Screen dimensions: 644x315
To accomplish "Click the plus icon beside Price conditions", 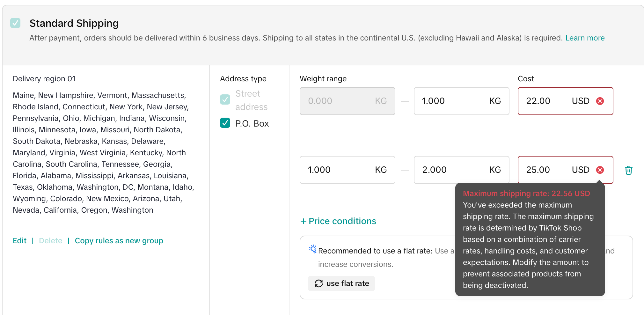I will 303,221.
